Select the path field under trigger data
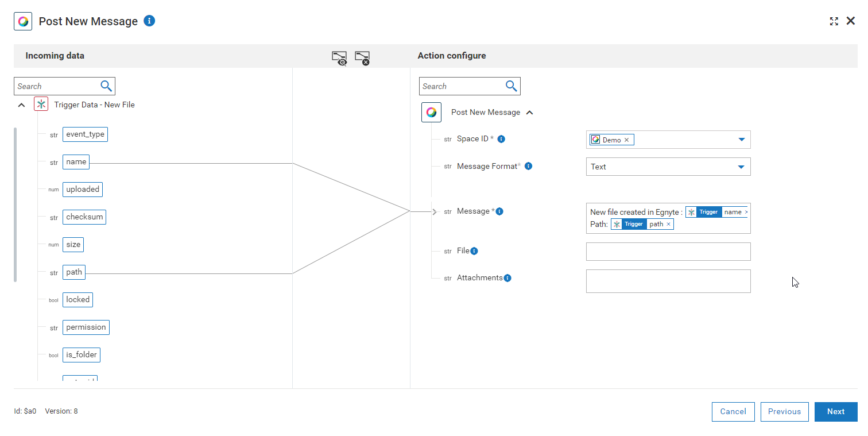This screenshot has height=436, width=868. coord(73,272)
